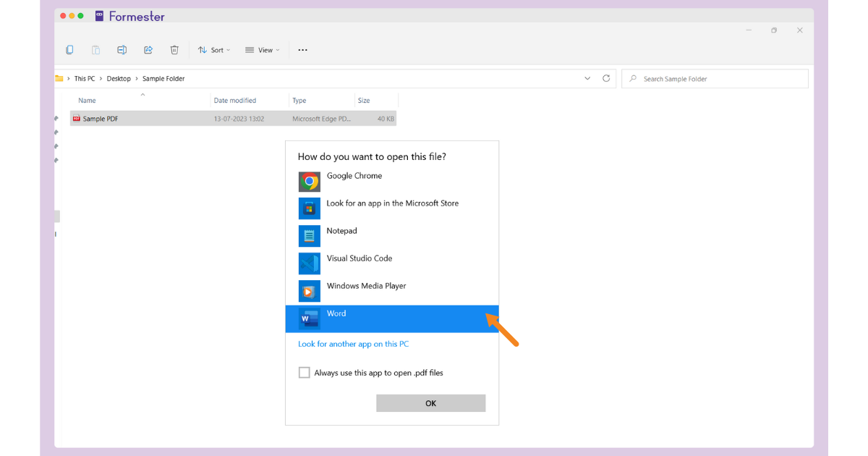Click the Copy icon in the toolbar

click(69, 49)
